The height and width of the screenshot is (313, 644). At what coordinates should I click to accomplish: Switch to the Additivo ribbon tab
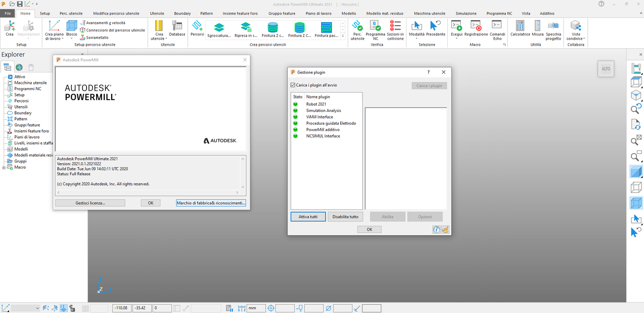pos(547,13)
